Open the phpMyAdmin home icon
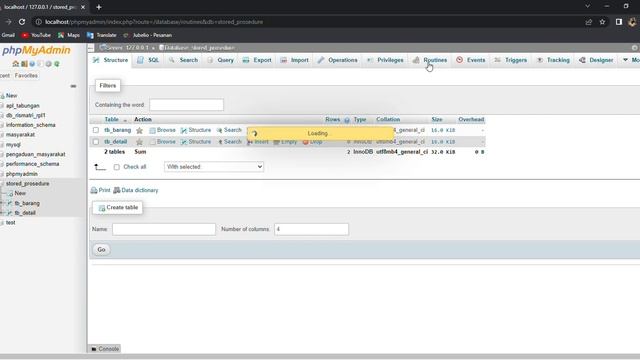 (16, 64)
